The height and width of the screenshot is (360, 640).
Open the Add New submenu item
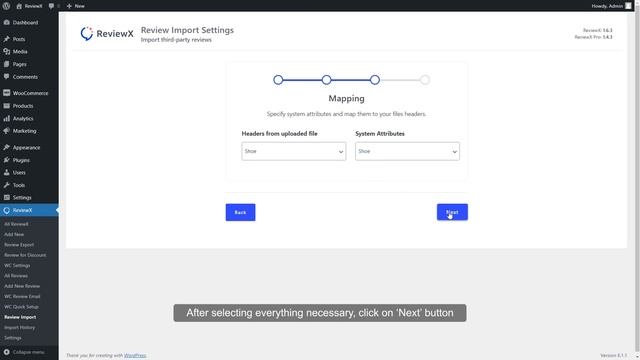click(x=14, y=234)
